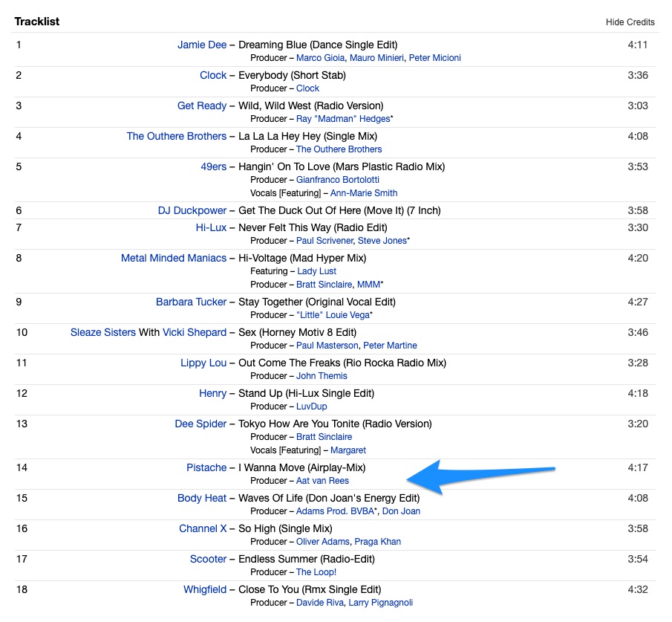This screenshot has width=672, height=622.
Task: Click duration 4:32 of Whigfield track
Action: (x=638, y=589)
